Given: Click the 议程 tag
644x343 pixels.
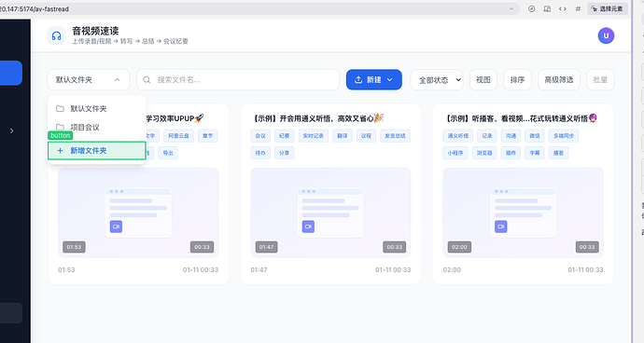Looking at the screenshot, I should [367, 136].
